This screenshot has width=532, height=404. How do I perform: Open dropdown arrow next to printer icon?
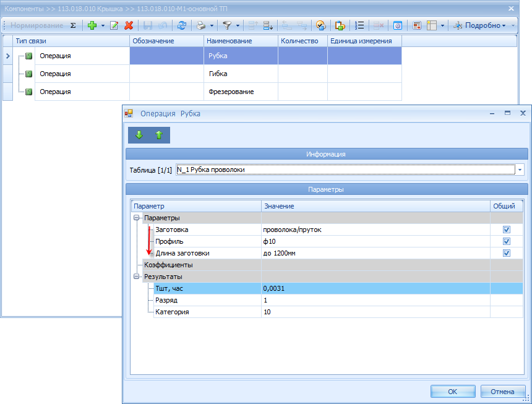tap(212, 25)
